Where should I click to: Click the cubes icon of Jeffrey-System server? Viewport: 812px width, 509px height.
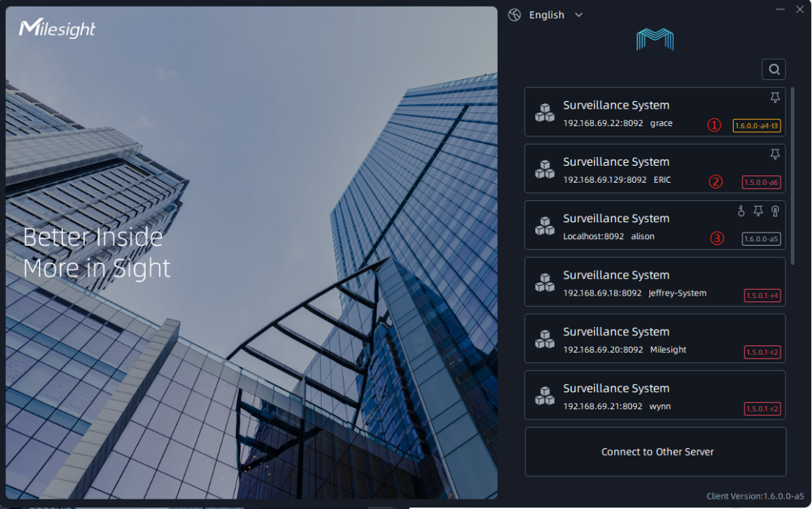pos(545,282)
